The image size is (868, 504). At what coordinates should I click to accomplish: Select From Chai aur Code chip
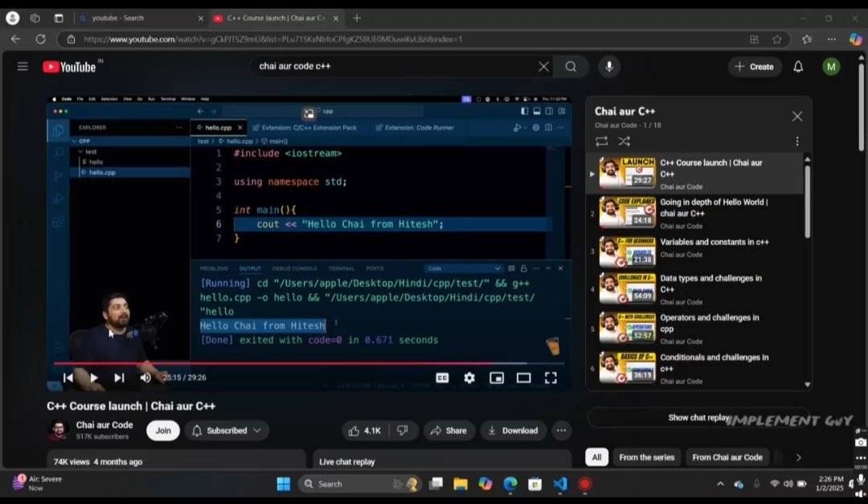(727, 457)
